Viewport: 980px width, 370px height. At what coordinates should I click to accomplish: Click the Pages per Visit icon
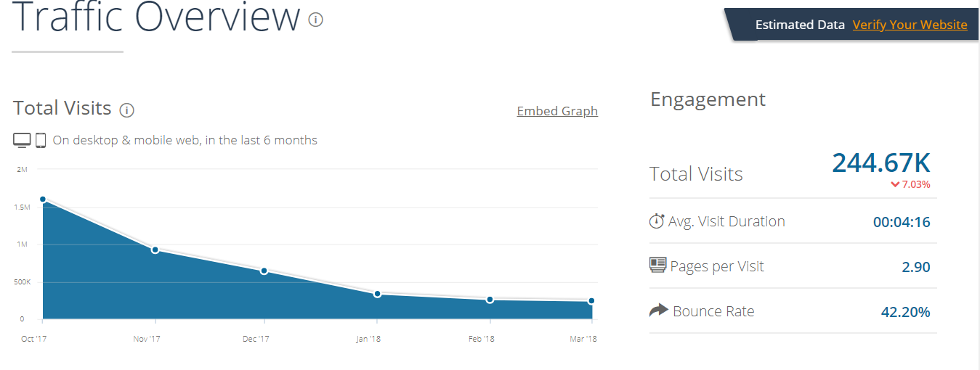tap(657, 266)
